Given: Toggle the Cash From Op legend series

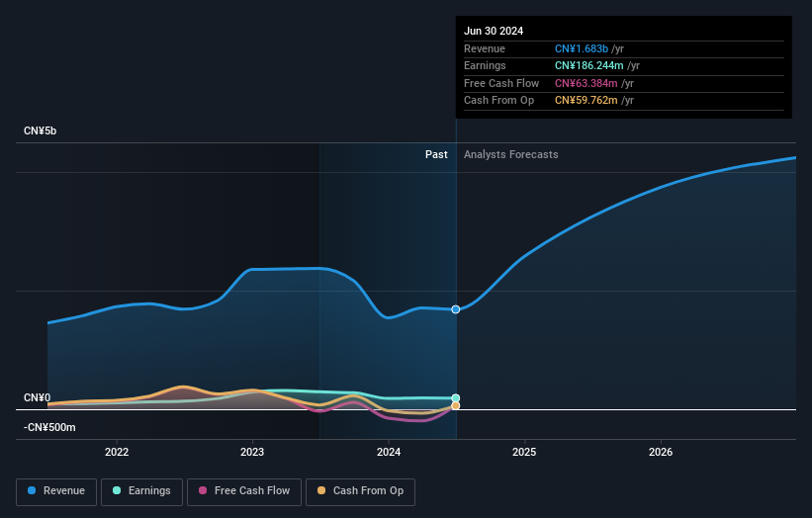Looking at the screenshot, I should [x=360, y=491].
